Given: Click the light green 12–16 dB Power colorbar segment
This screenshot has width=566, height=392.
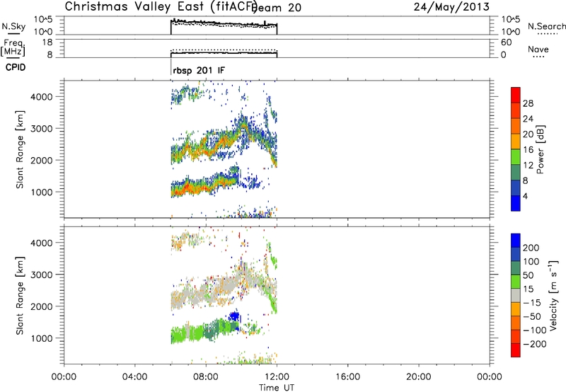Looking at the screenshot, I should click(x=516, y=157).
